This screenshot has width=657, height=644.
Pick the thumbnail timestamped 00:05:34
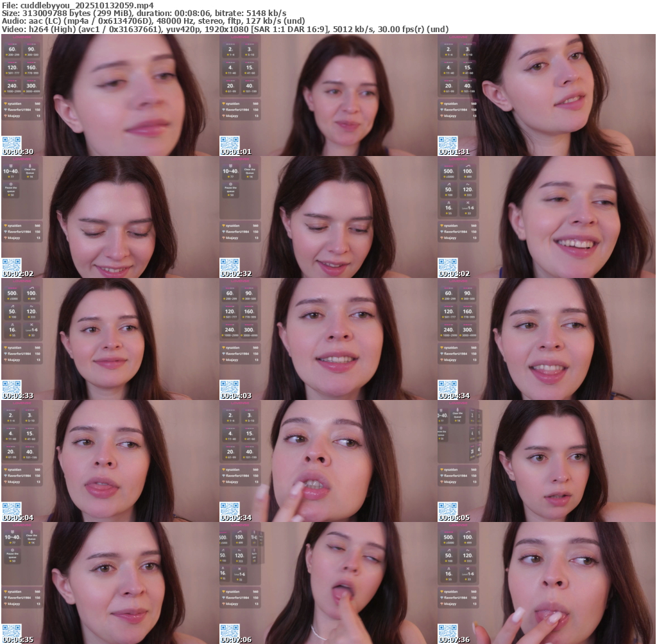pos(328,461)
